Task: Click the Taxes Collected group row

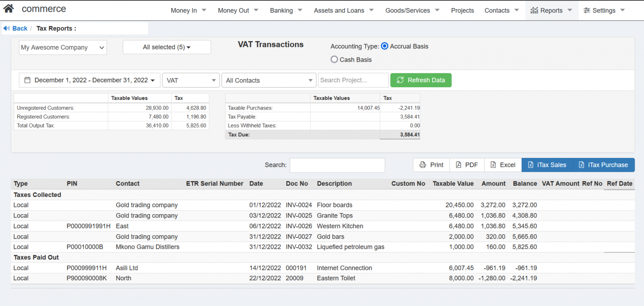Action: 323,195
